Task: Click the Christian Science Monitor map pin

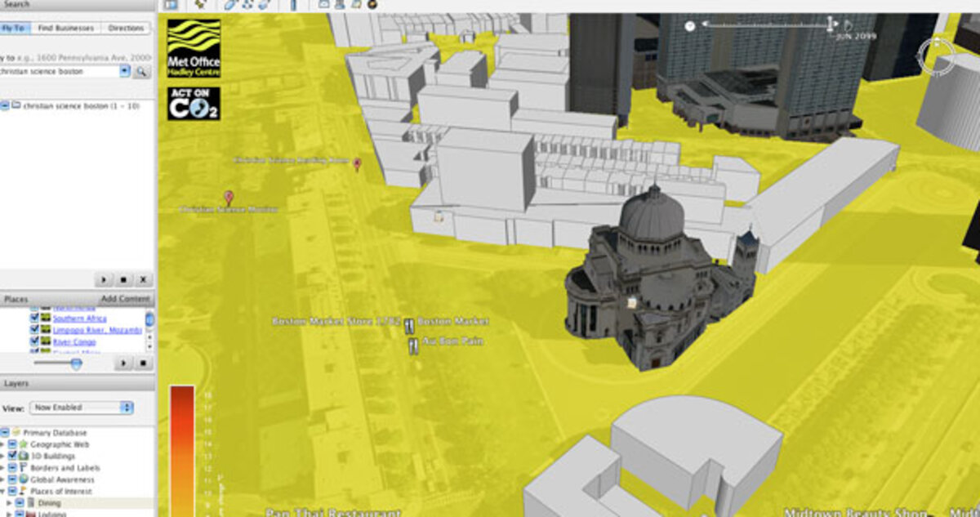Action: click(x=229, y=197)
